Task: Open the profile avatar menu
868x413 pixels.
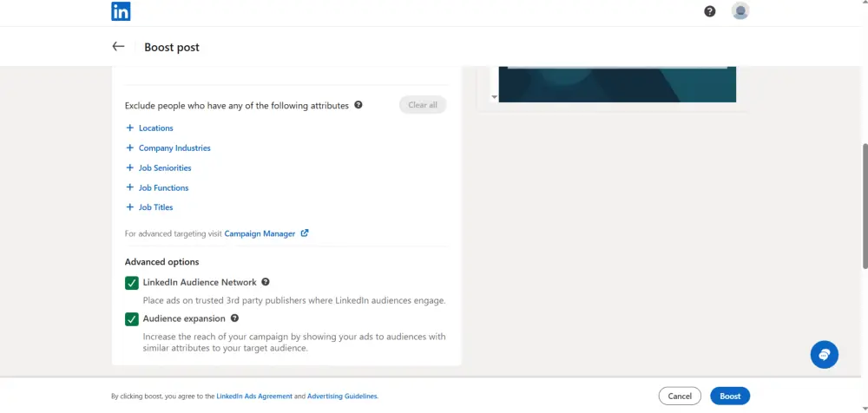Action: 740,11
